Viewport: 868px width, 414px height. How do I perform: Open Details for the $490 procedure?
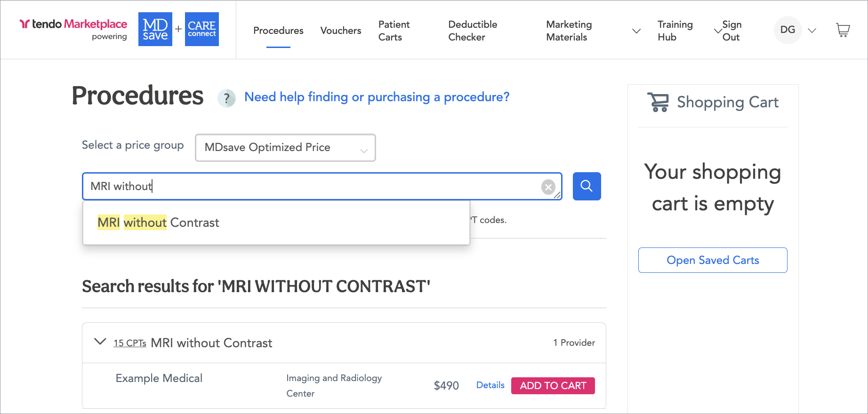tap(490, 385)
